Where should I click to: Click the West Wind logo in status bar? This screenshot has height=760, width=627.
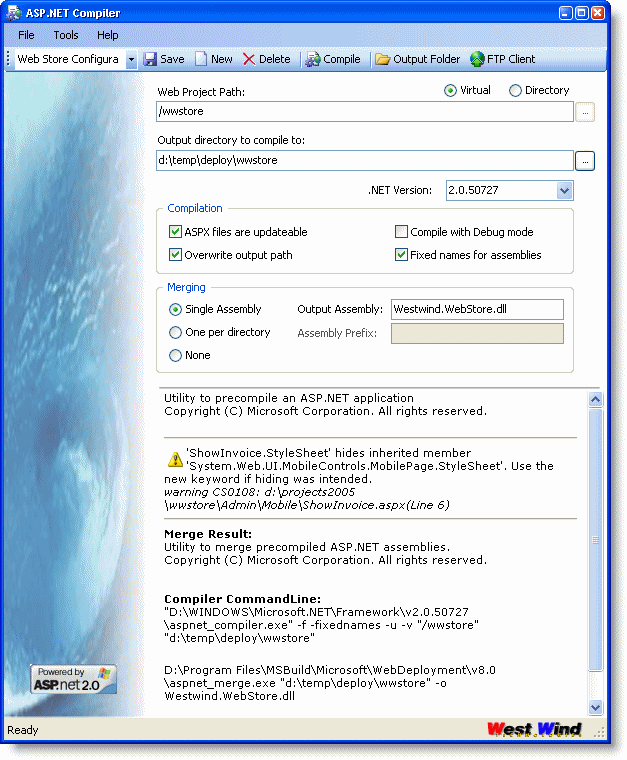(x=534, y=729)
